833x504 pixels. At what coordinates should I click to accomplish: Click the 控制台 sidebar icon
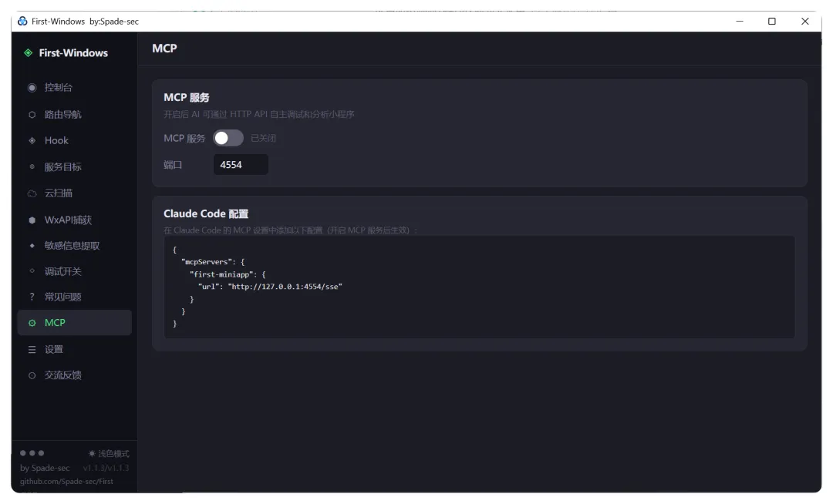tap(32, 88)
